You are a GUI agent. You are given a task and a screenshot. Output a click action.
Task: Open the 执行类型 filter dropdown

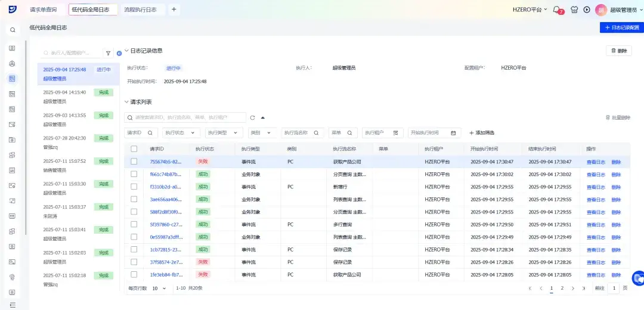coord(224,133)
